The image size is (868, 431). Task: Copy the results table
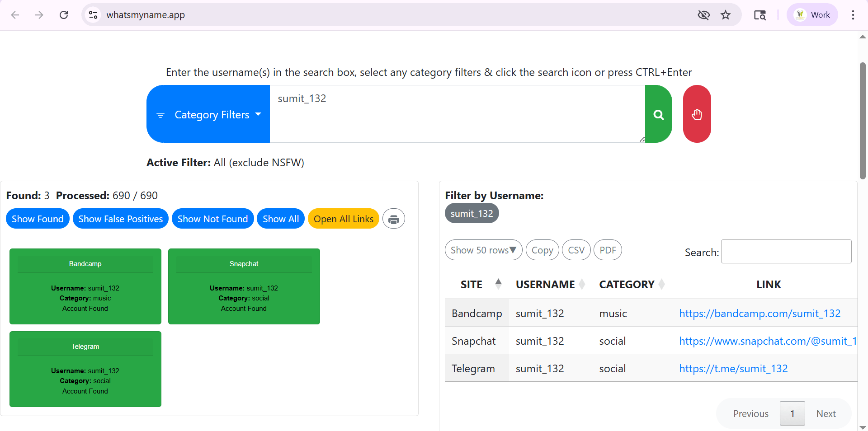coord(542,250)
